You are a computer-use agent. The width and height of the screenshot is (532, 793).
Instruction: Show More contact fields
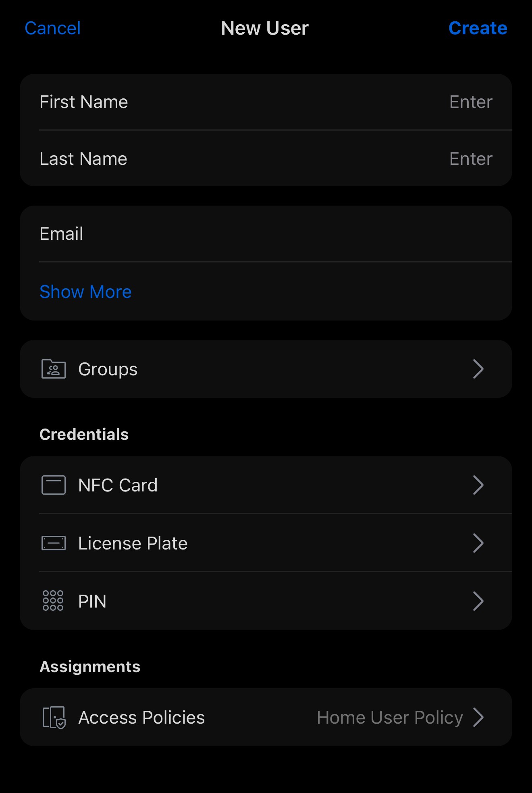pos(85,291)
